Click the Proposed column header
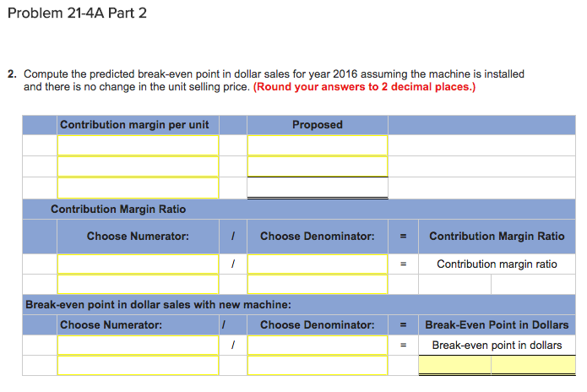The height and width of the screenshot is (392, 587). click(318, 125)
